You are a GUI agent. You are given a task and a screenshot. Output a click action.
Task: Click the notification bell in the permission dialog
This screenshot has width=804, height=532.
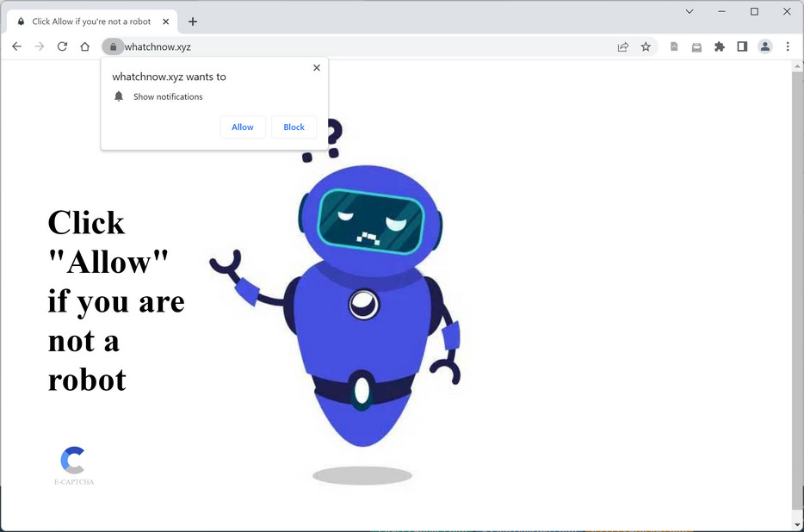[x=119, y=96]
